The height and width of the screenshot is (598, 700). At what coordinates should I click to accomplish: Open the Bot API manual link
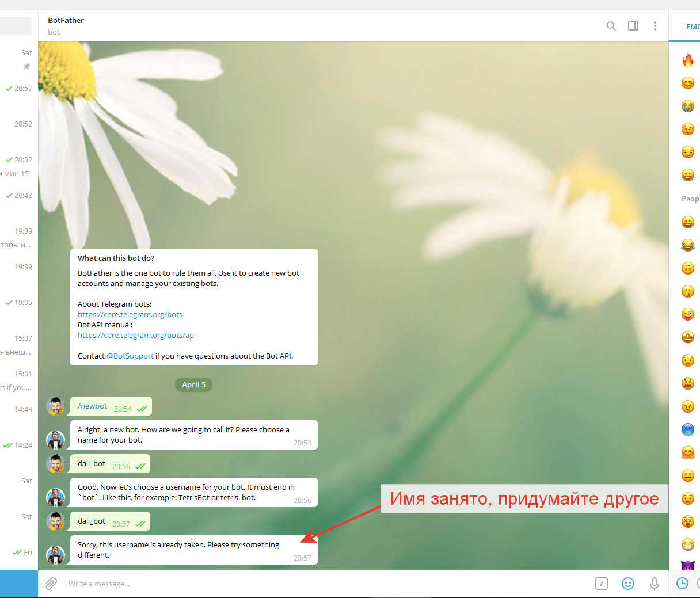pos(137,336)
